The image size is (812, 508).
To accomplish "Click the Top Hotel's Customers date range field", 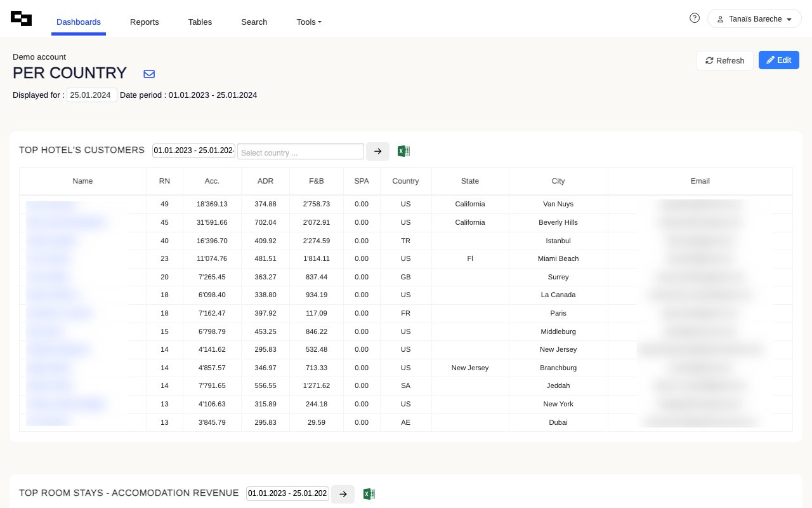I will pos(193,150).
